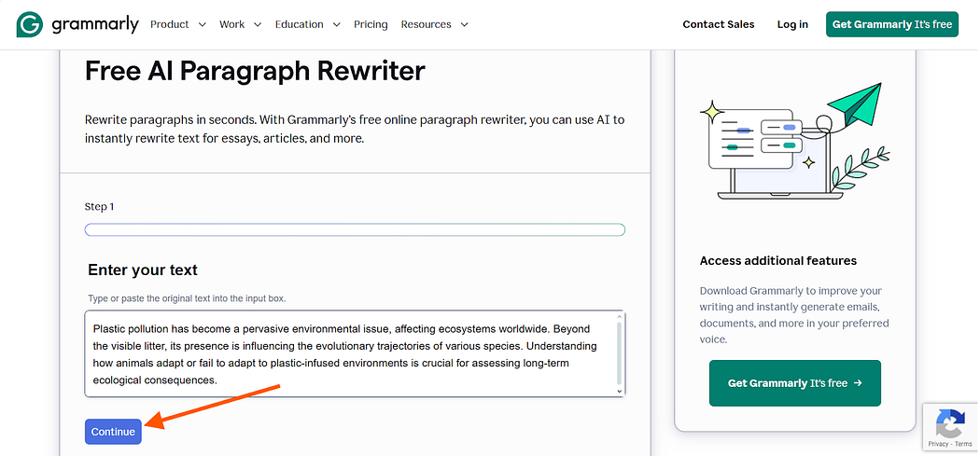Expand the Resources dropdown chevron
The height and width of the screenshot is (456, 980).
pos(465,25)
